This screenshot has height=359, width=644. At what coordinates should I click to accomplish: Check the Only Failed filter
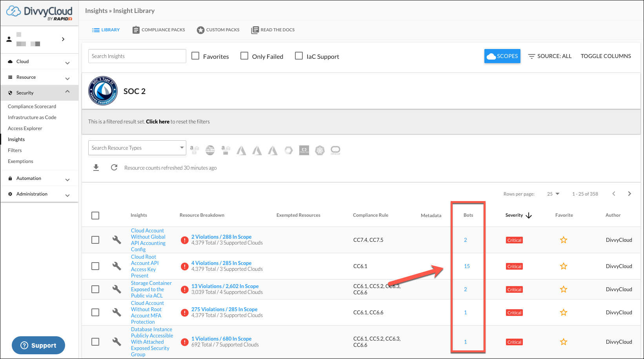coord(244,56)
